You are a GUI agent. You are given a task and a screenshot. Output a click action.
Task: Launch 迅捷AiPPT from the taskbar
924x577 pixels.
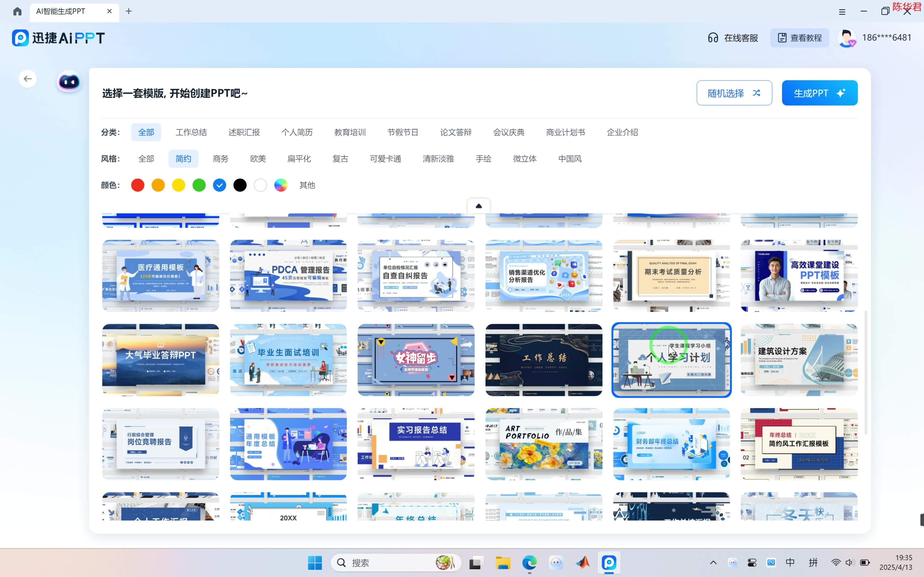609,563
